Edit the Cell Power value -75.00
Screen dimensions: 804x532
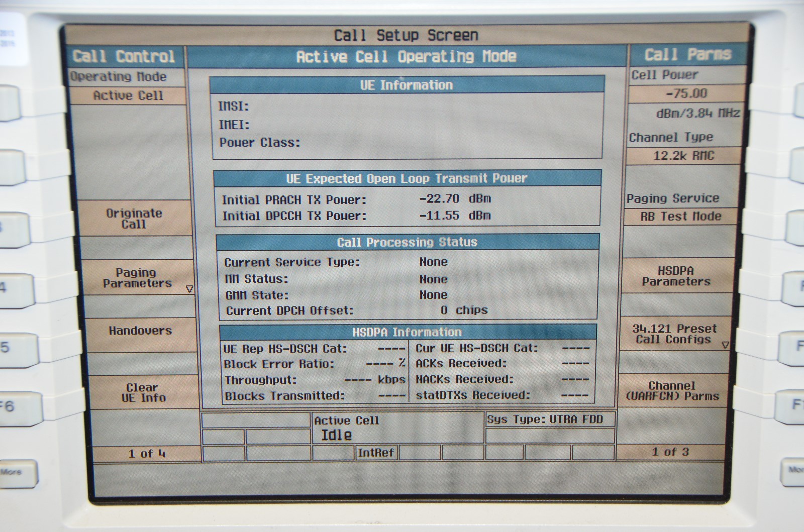(686, 93)
